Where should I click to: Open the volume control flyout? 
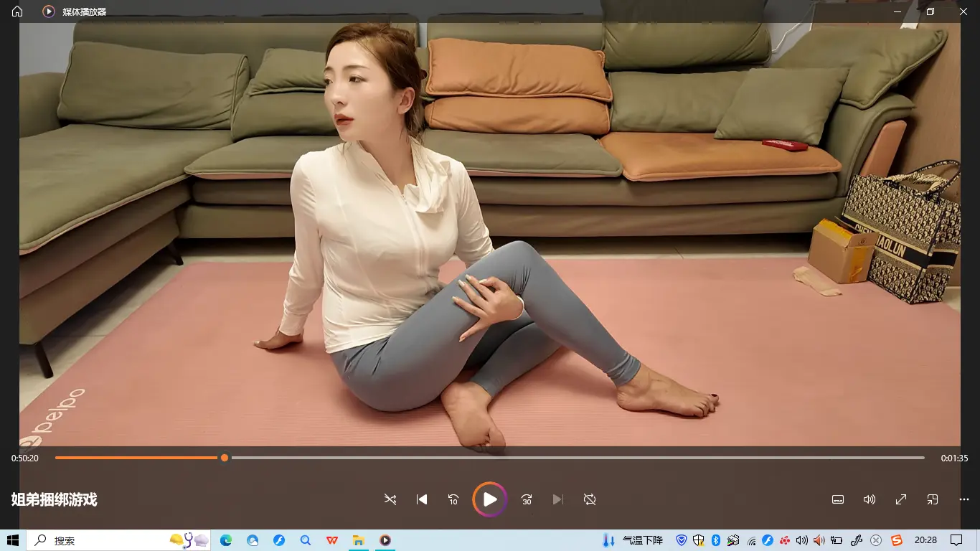(869, 499)
